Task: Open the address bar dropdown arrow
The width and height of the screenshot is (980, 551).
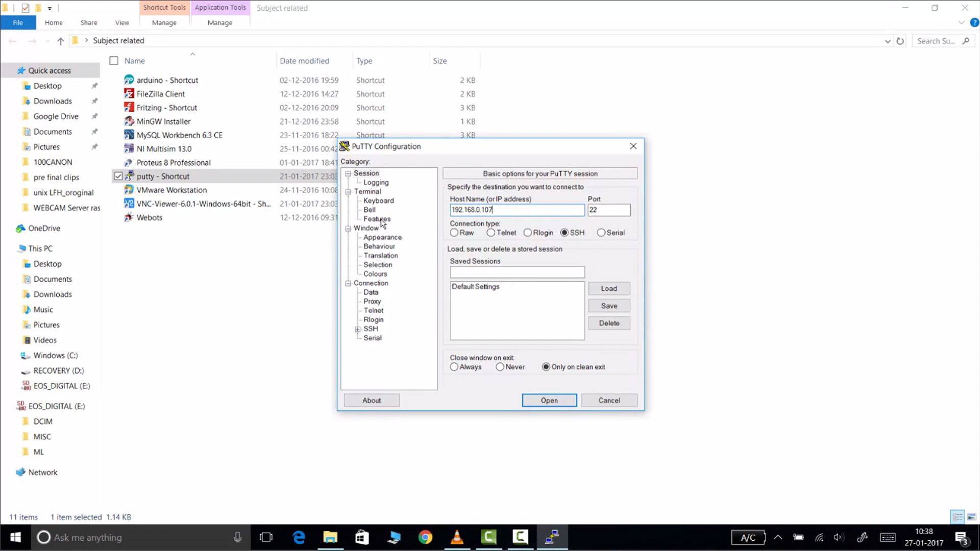Action: point(887,40)
